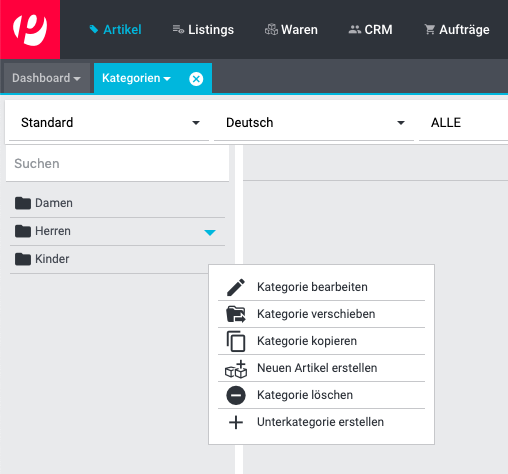Screen dimensions: 508x474
Task: Click the copy icon for Kategorie kopieren
Action: [x=236, y=341]
